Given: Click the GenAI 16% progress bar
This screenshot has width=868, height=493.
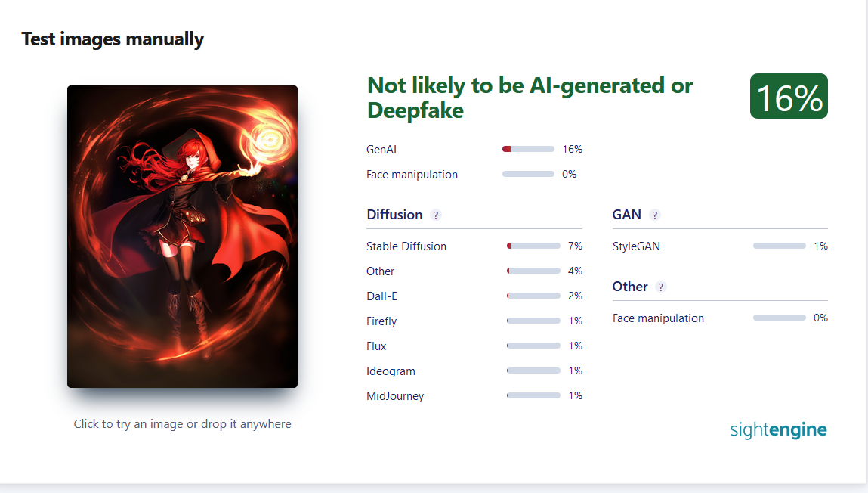Looking at the screenshot, I should point(528,149).
